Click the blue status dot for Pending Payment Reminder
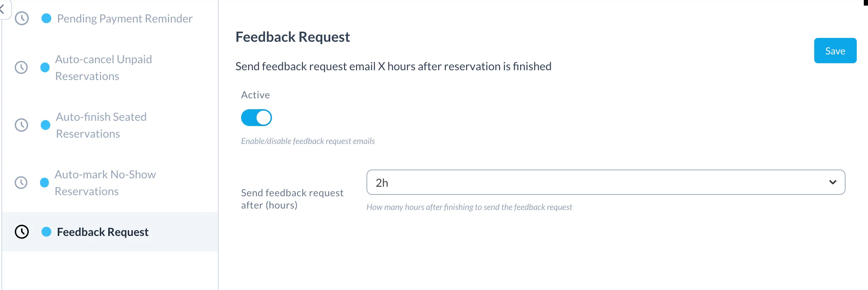This screenshot has width=868, height=290. coord(46,18)
